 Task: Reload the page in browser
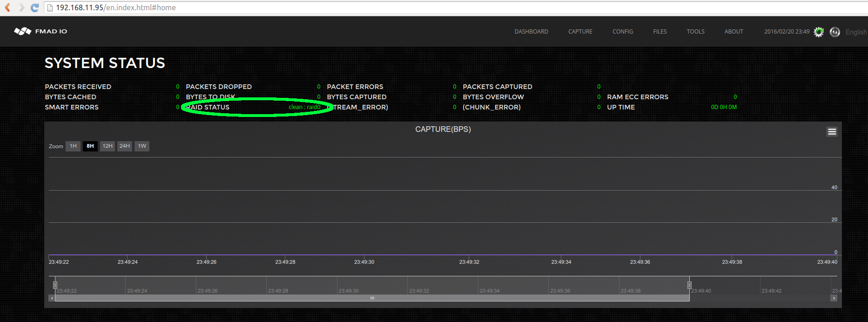pyautogui.click(x=35, y=7)
